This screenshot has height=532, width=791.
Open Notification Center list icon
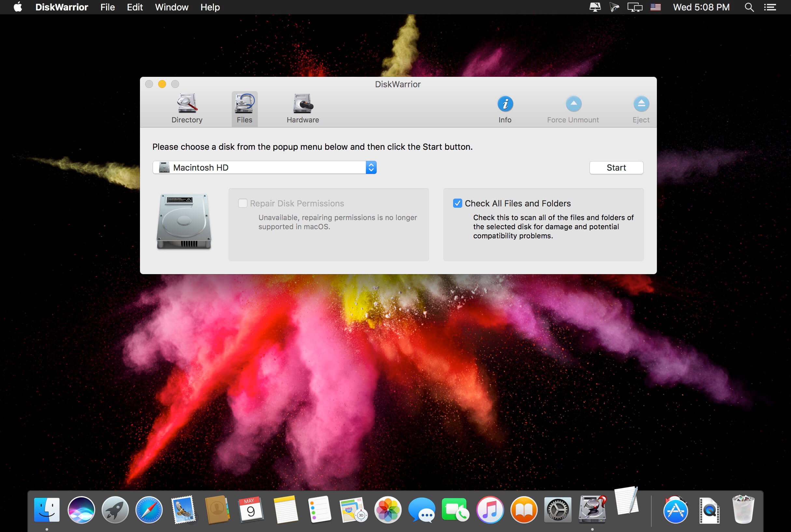770,7
